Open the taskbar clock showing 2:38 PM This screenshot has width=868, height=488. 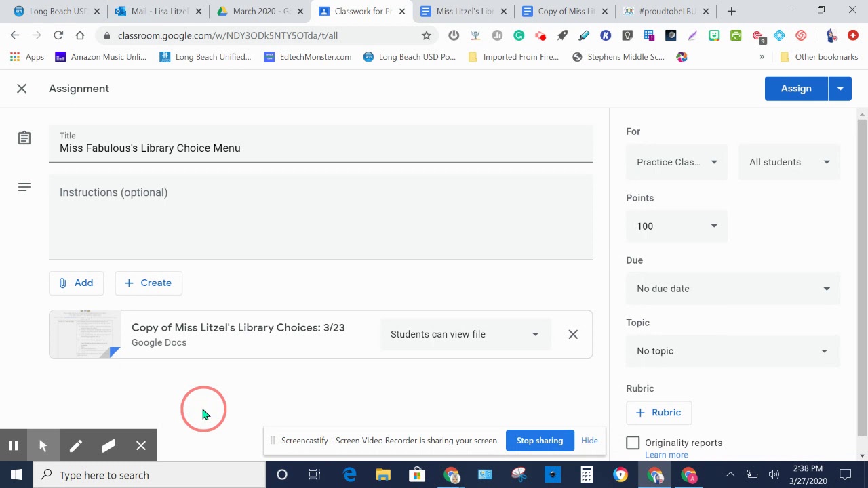coord(807,475)
